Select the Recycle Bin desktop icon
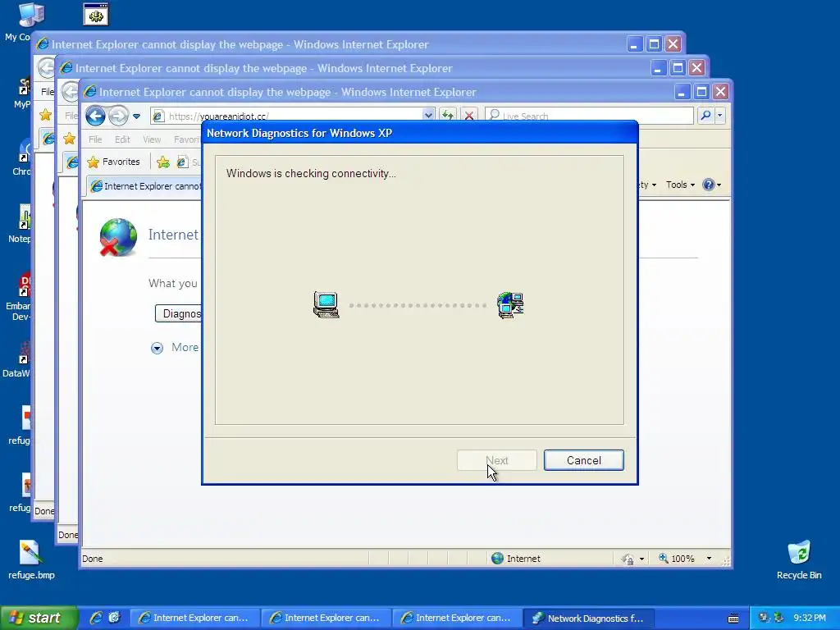 (799, 559)
